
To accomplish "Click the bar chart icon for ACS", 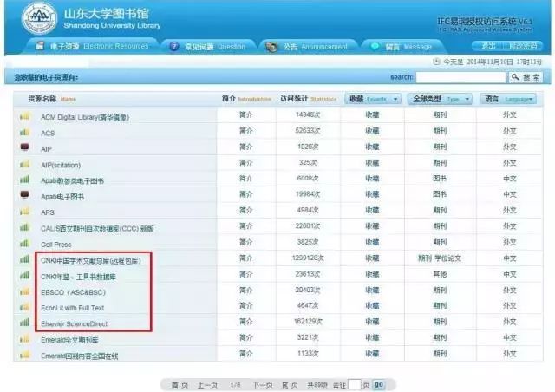I will 25,132.
